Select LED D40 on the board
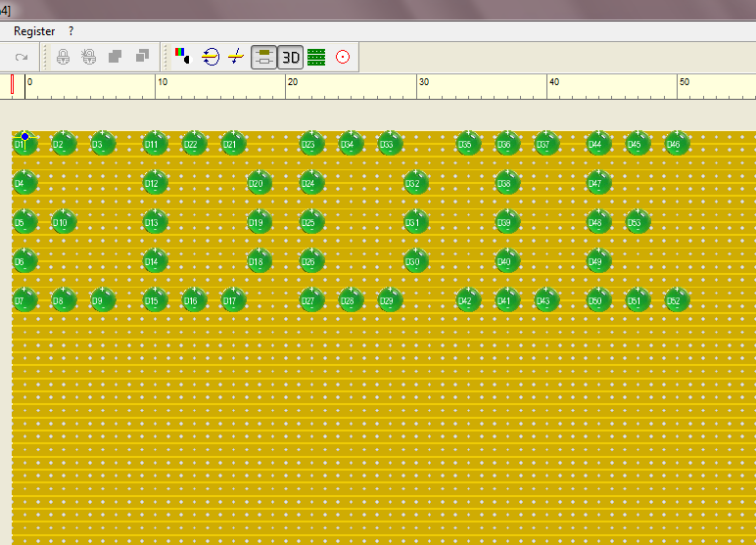 click(x=507, y=260)
